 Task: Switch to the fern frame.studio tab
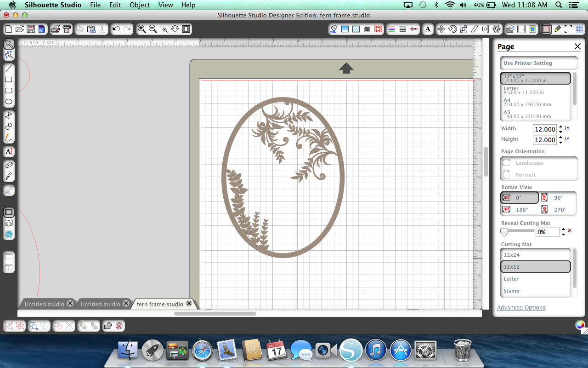(160, 304)
